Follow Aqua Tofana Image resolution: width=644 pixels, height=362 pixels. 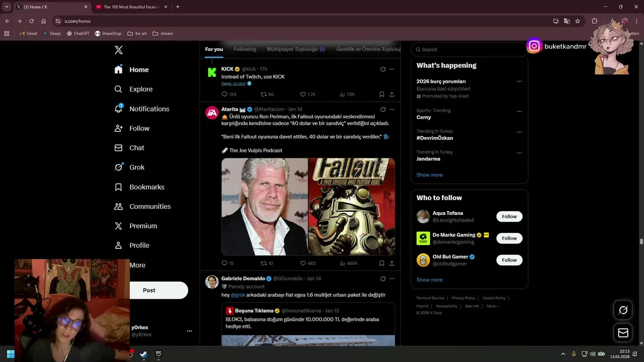click(509, 217)
